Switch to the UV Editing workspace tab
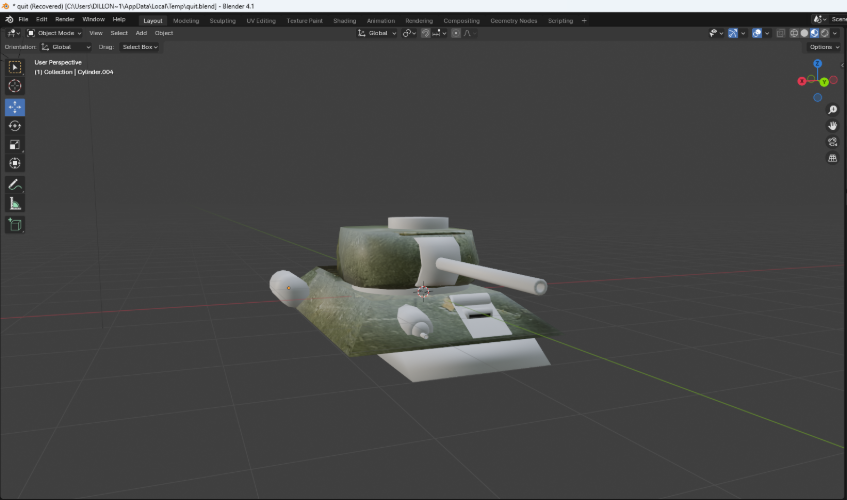 pos(261,21)
